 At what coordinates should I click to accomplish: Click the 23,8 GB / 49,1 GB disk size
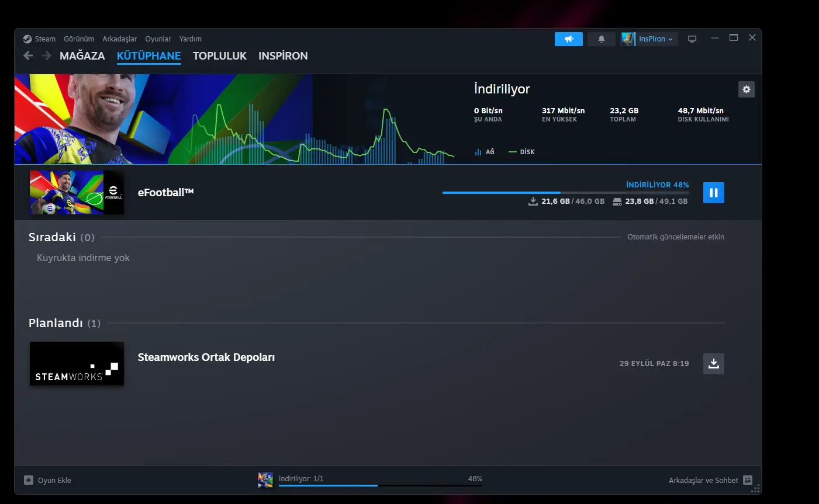pyautogui.click(x=650, y=201)
